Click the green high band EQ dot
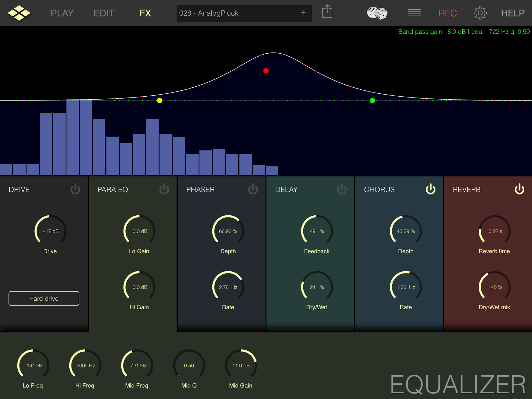This screenshot has width=532, height=399. tap(372, 101)
